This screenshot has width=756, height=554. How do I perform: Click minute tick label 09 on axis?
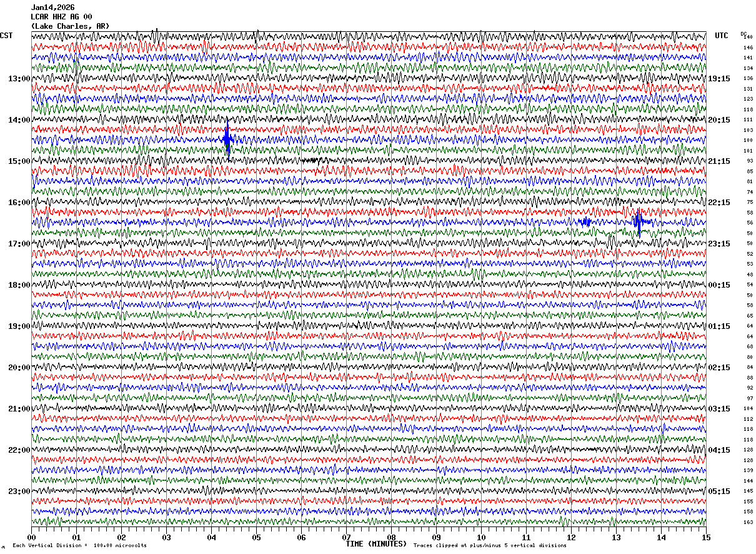436,537
